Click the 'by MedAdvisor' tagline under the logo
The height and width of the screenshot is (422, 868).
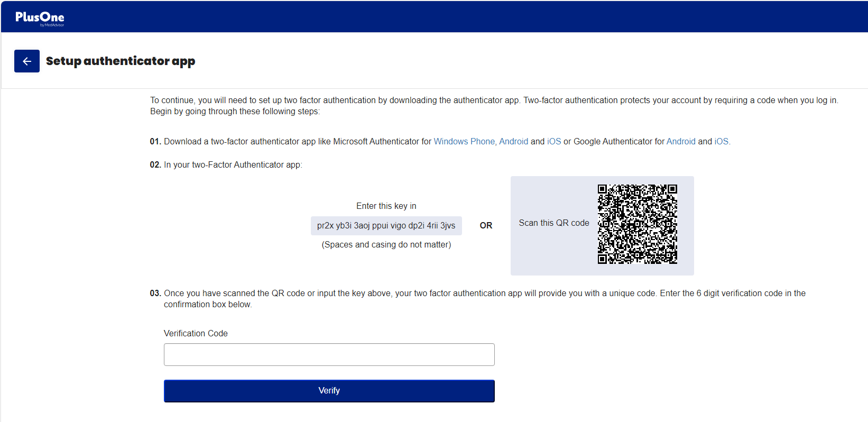click(52, 23)
